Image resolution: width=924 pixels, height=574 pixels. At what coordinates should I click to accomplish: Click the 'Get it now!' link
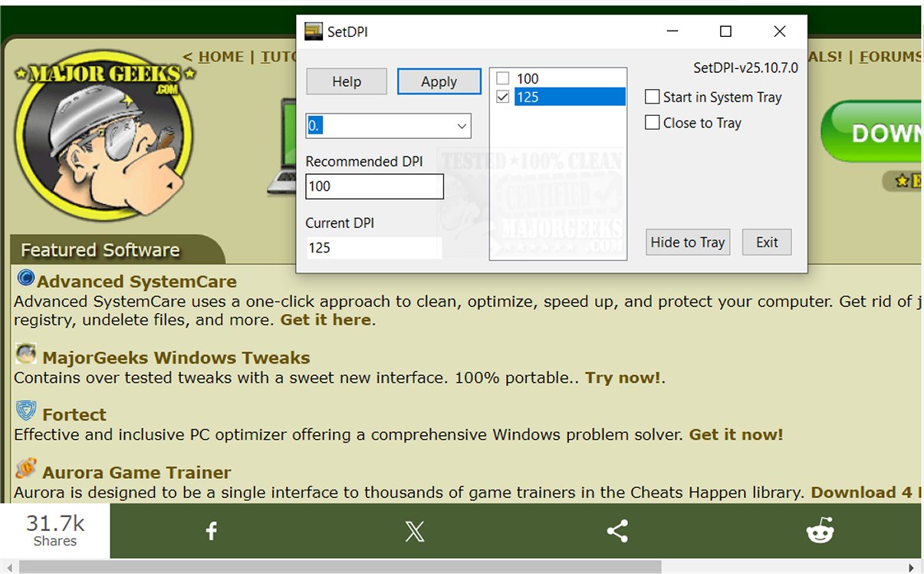(736, 434)
